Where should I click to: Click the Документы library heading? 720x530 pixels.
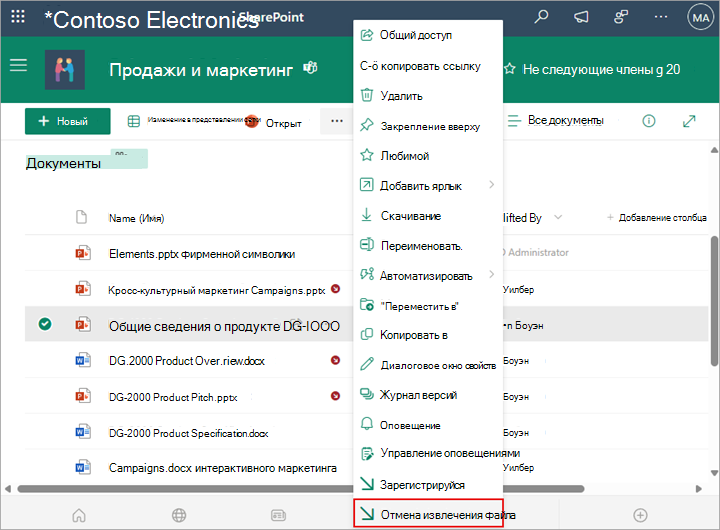63,164
